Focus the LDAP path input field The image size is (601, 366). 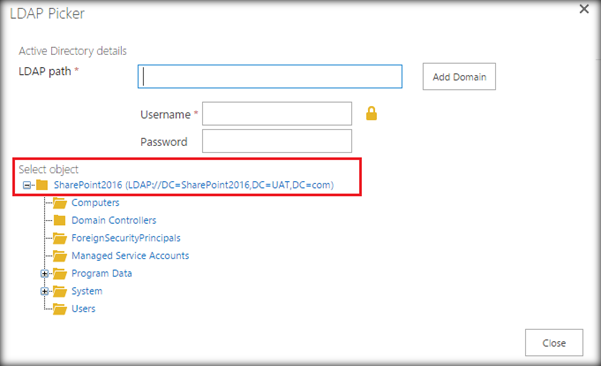(270, 77)
